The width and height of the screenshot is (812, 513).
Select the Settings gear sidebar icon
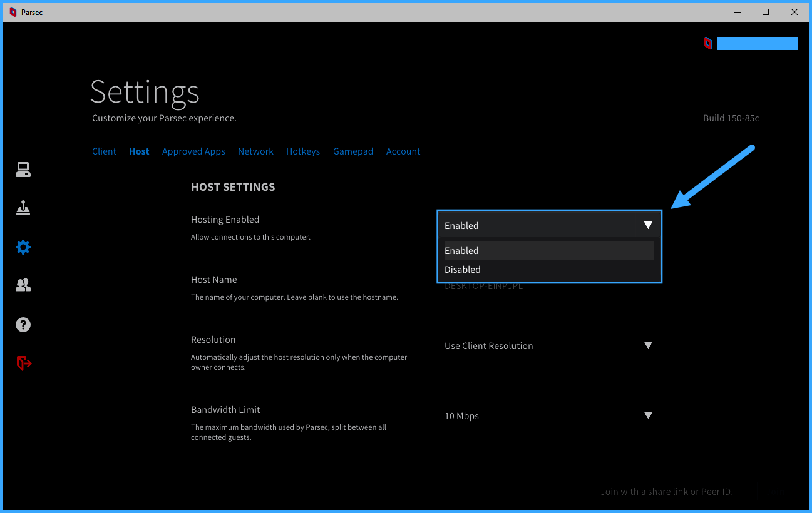tap(23, 247)
